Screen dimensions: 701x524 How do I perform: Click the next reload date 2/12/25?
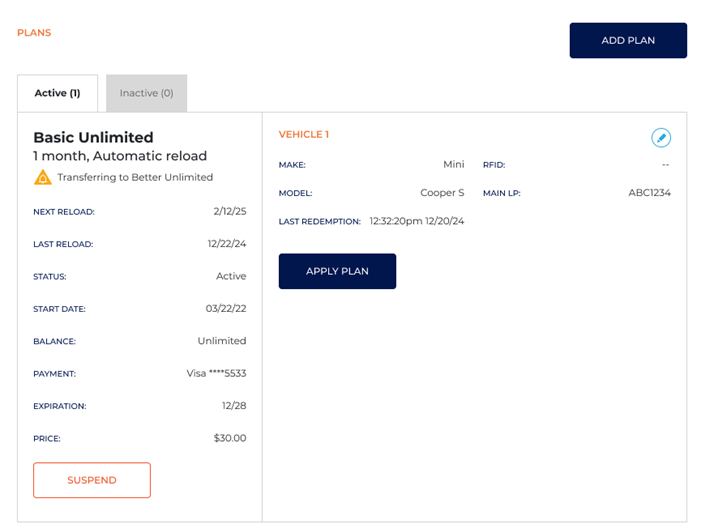[x=229, y=212]
